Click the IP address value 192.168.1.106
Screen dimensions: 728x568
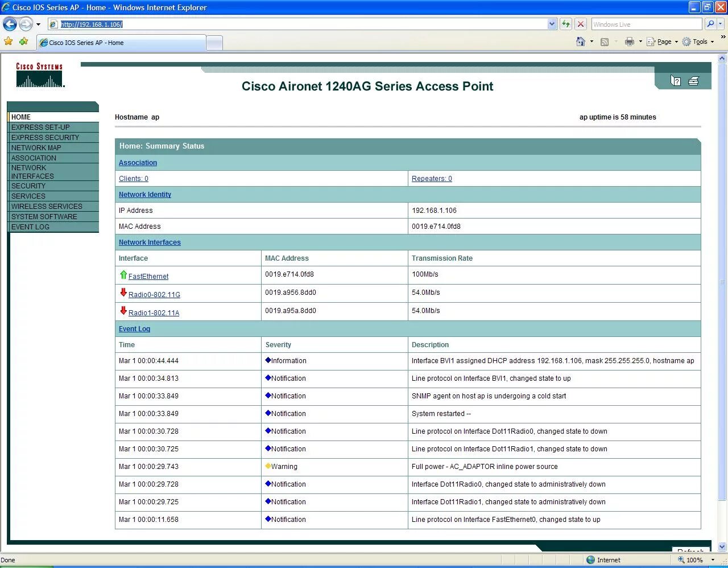pyautogui.click(x=434, y=211)
